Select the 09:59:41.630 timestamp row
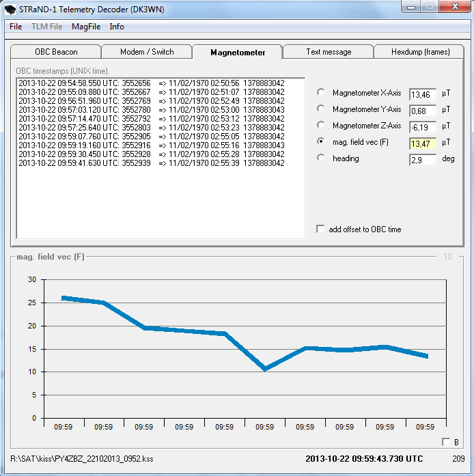 [x=151, y=163]
